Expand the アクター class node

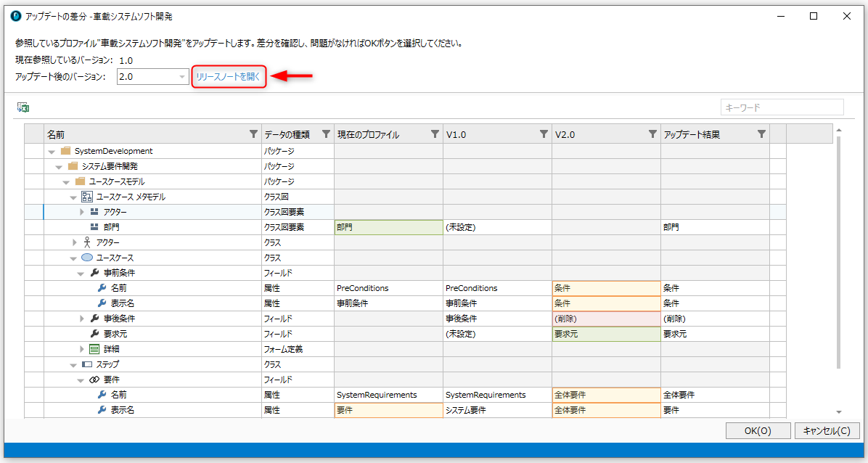click(75, 242)
